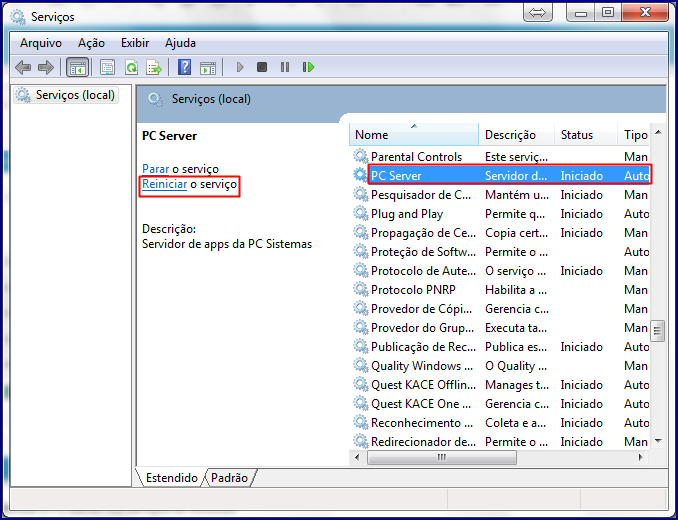678x520 pixels.
Task: Click the gear icon beside Publicação de Rec...
Action: (360, 346)
